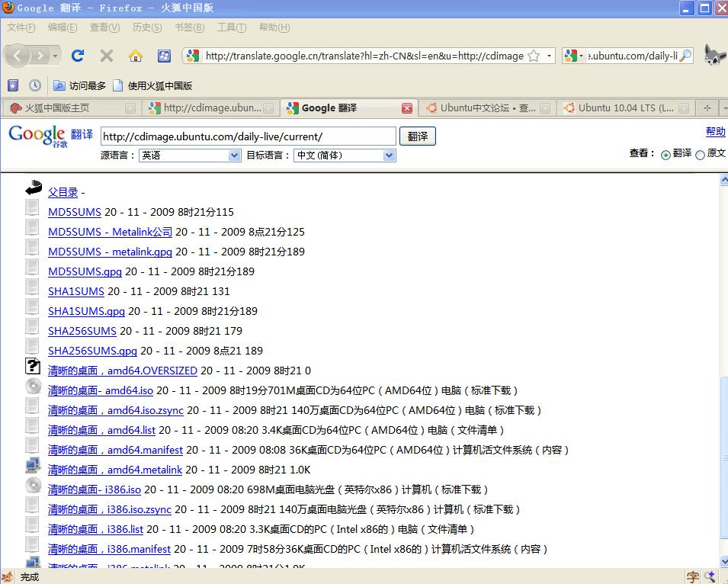This screenshot has height=584, width=728.
Task: Click the computer icon beside amd64.metalink
Action: (x=33, y=465)
